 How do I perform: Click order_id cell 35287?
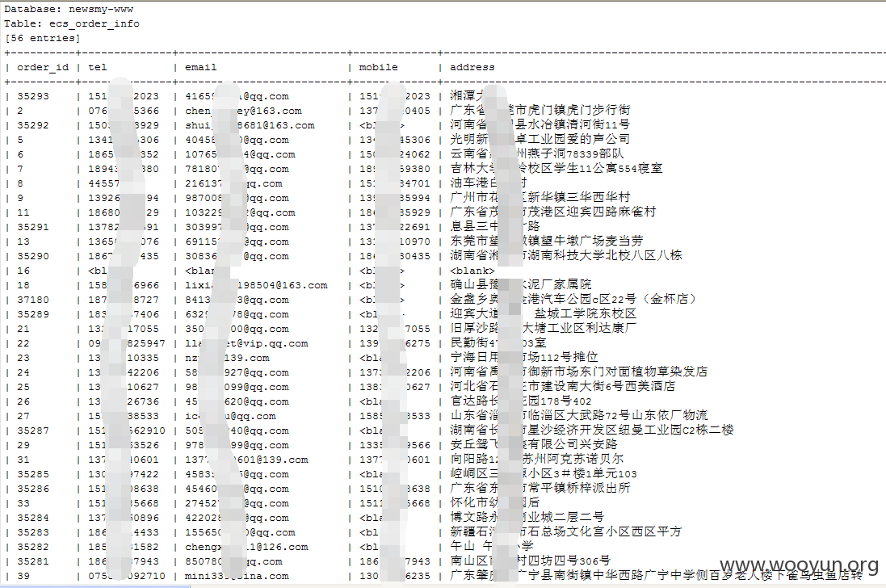coord(33,430)
